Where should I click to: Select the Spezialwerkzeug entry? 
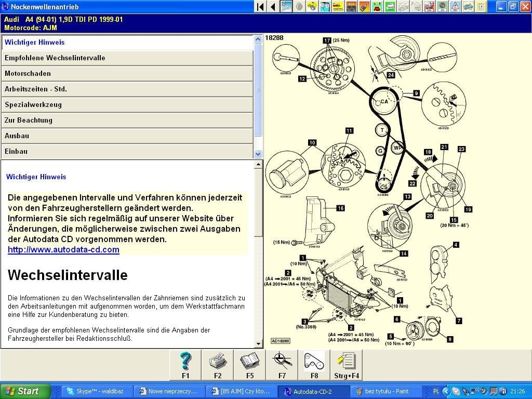click(x=127, y=105)
